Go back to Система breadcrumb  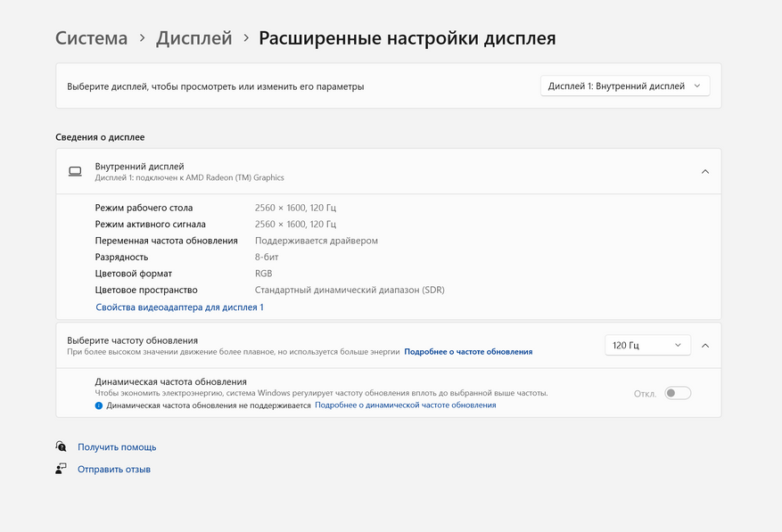pos(91,38)
